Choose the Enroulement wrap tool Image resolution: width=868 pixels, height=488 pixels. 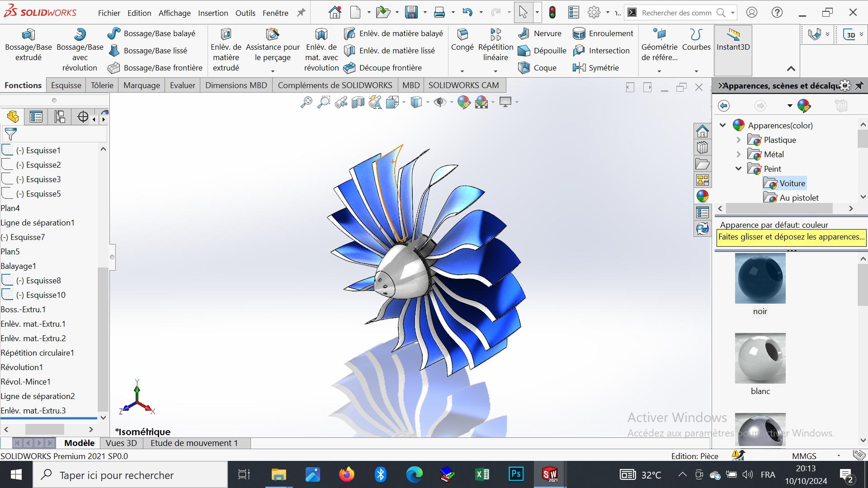603,33
